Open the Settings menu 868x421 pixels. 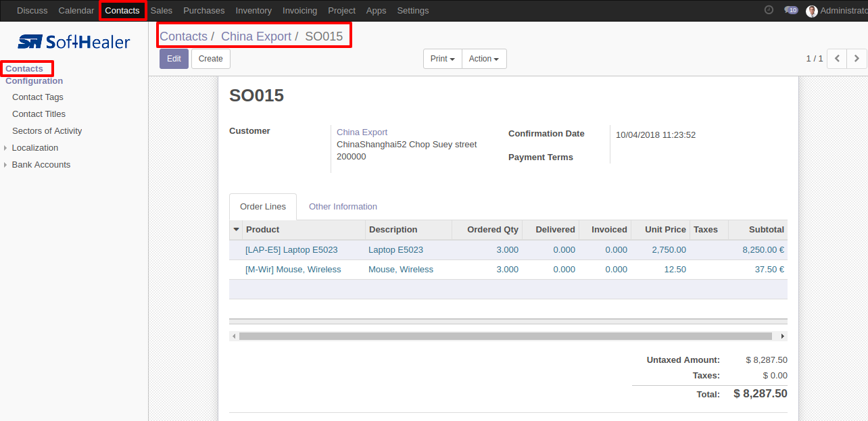pos(413,11)
